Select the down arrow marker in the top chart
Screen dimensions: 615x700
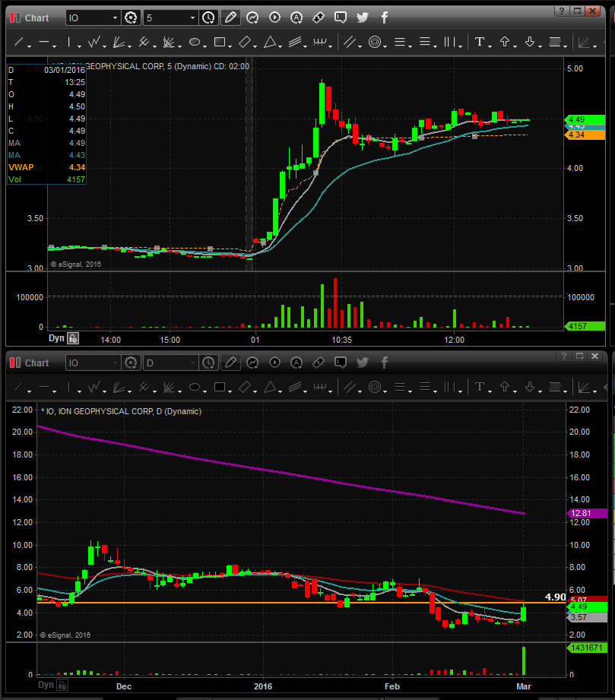530,42
